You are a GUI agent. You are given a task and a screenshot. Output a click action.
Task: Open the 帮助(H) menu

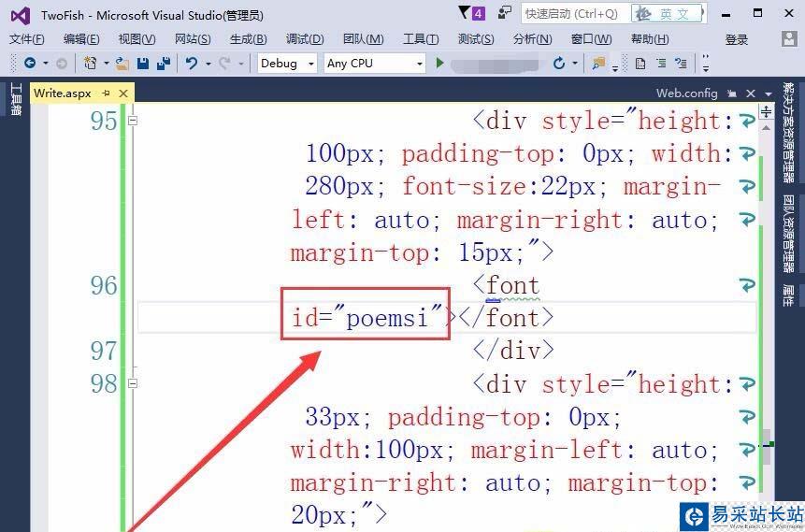650,39
